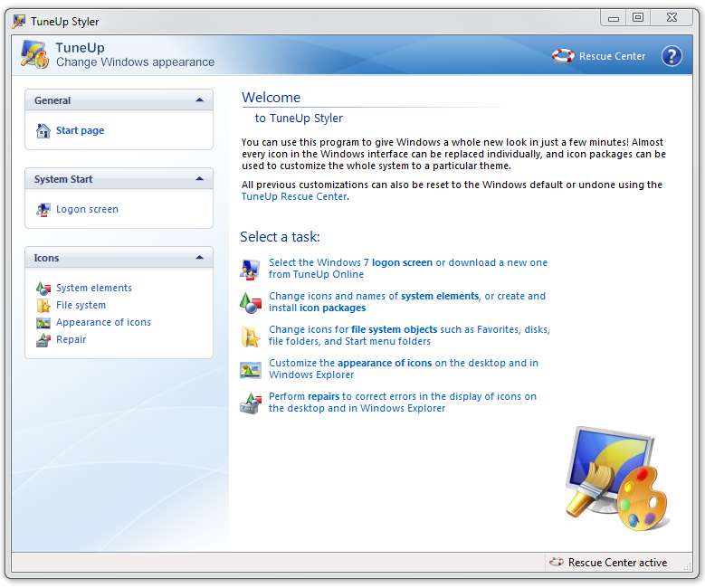705x588 pixels.
Task: Maximize the TuneUp Styler window
Action: click(x=637, y=18)
